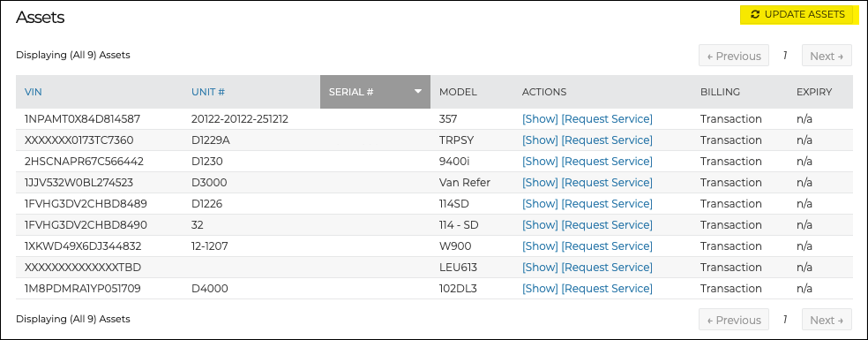Image resolution: width=868 pixels, height=340 pixels.
Task: Sort the table by VIN column
Action: pyautogui.click(x=34, y=92)
